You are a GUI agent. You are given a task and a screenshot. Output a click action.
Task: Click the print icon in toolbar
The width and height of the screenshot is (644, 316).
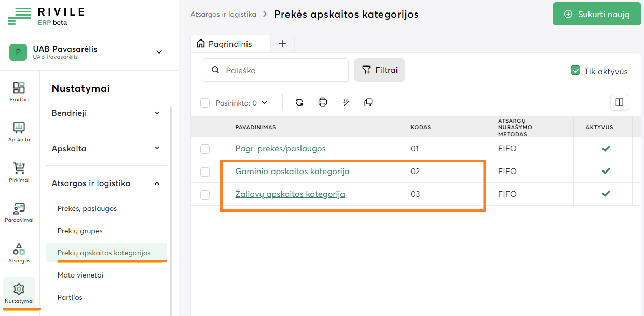tap(323, 102)
